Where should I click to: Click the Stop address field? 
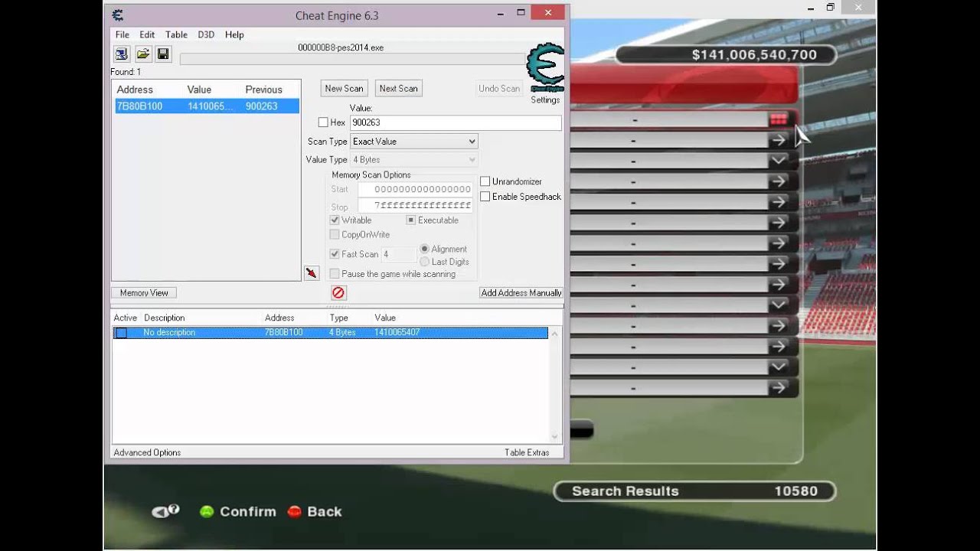point(414,206)
